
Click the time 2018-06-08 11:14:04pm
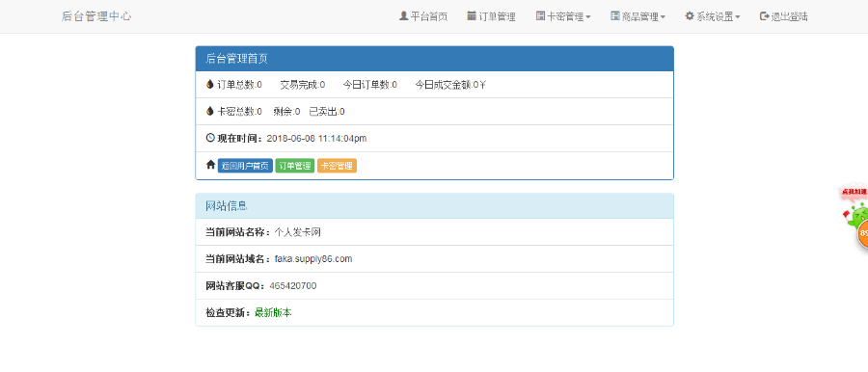pos(316,139)
